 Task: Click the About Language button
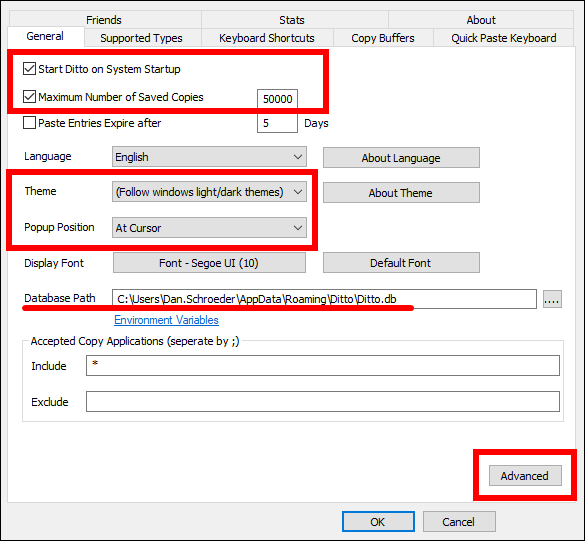[x=401, y=158]
